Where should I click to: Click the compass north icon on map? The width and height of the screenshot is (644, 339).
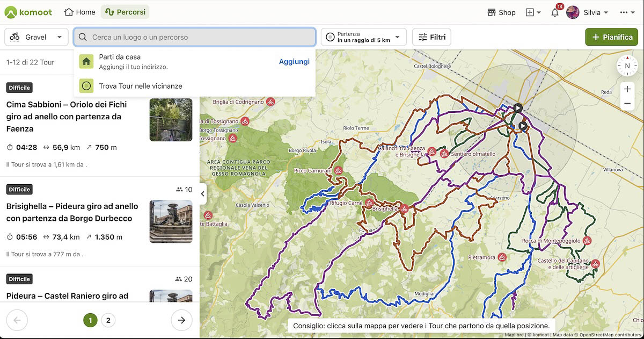(x=627, y=66)
